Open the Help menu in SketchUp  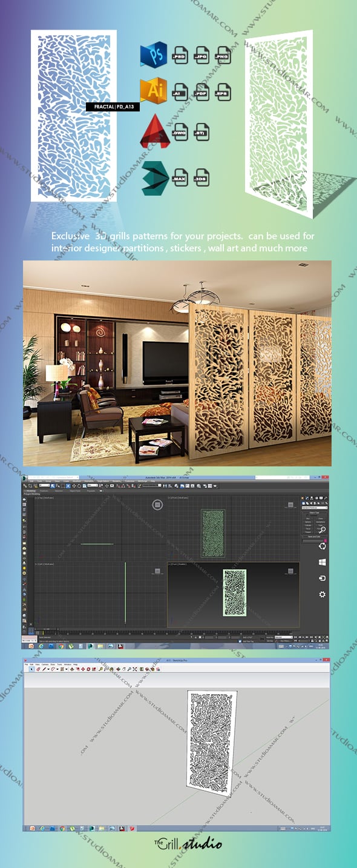(x=75, y=664)
